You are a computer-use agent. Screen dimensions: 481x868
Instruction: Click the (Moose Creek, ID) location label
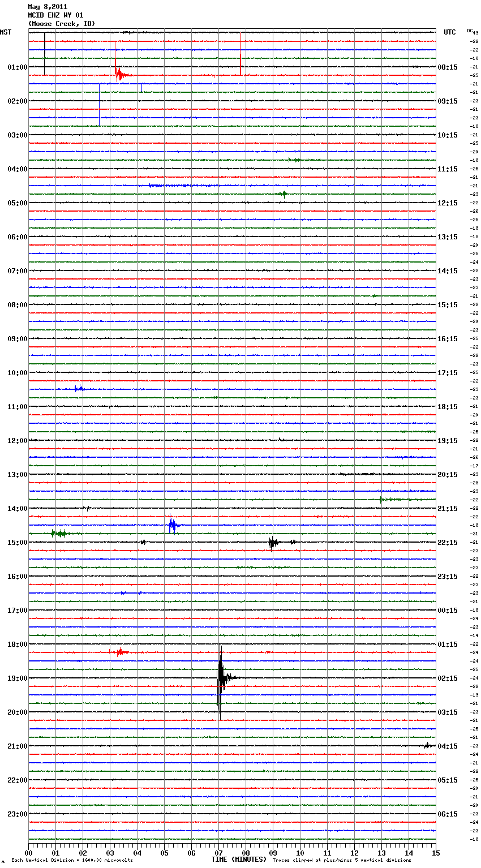coord(62,24)
